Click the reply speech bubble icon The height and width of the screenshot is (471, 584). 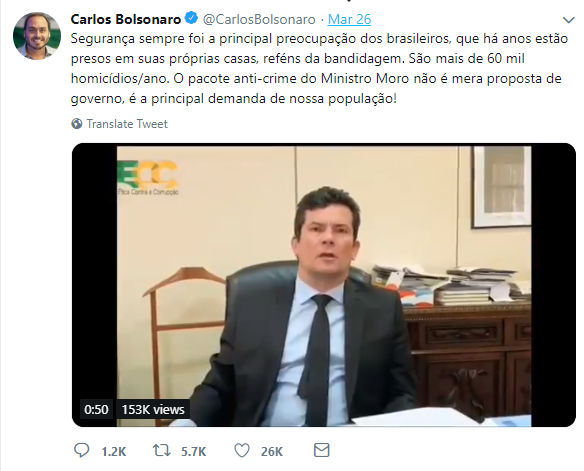click(x=82, y=450)
